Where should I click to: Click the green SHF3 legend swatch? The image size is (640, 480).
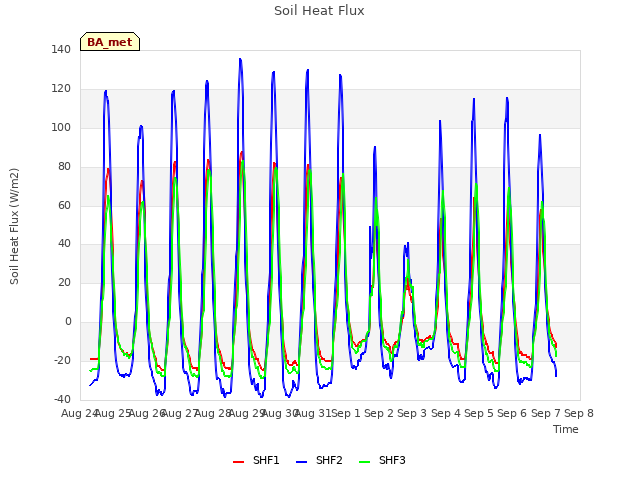364,462
